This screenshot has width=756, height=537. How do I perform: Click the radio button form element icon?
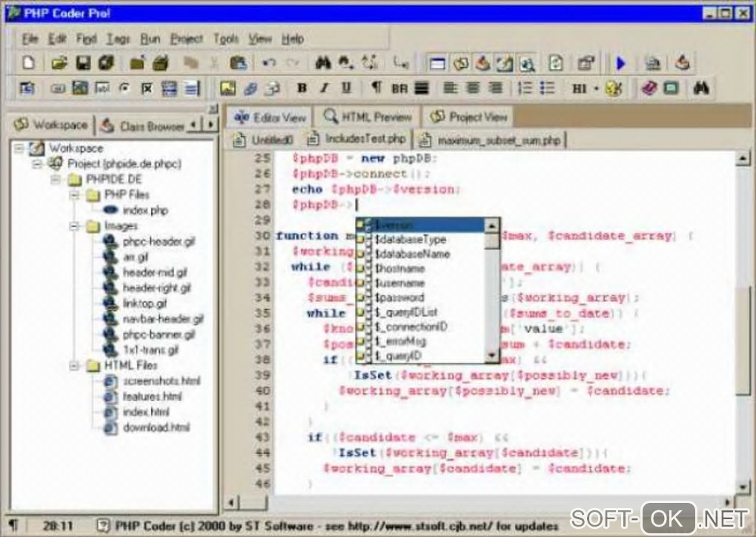[125, 88]
